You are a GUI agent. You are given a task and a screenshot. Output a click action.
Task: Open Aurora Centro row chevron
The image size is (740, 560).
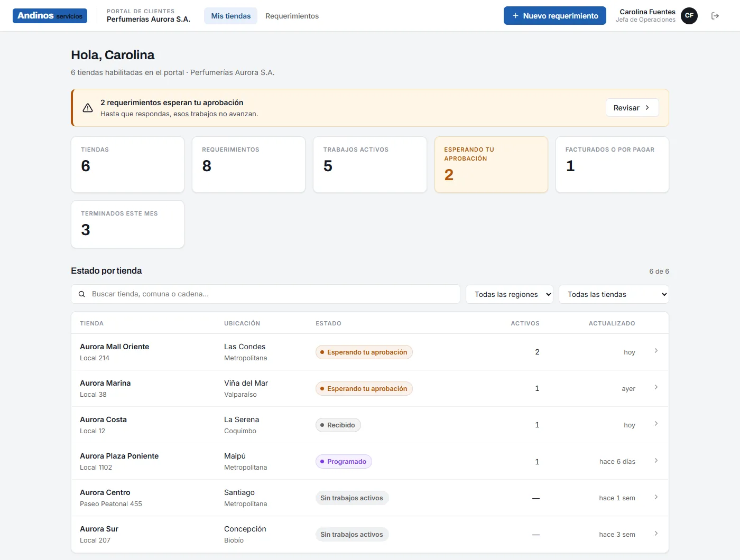[656, 497]
